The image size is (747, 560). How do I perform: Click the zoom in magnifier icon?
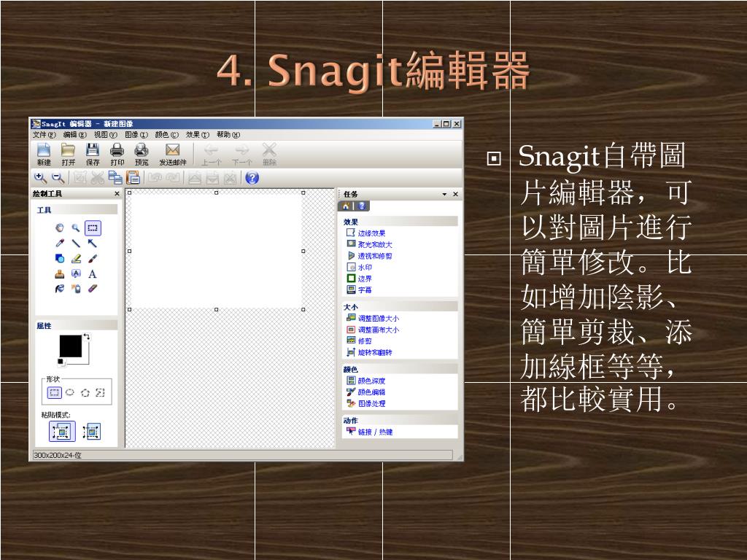tap(41, 178)
